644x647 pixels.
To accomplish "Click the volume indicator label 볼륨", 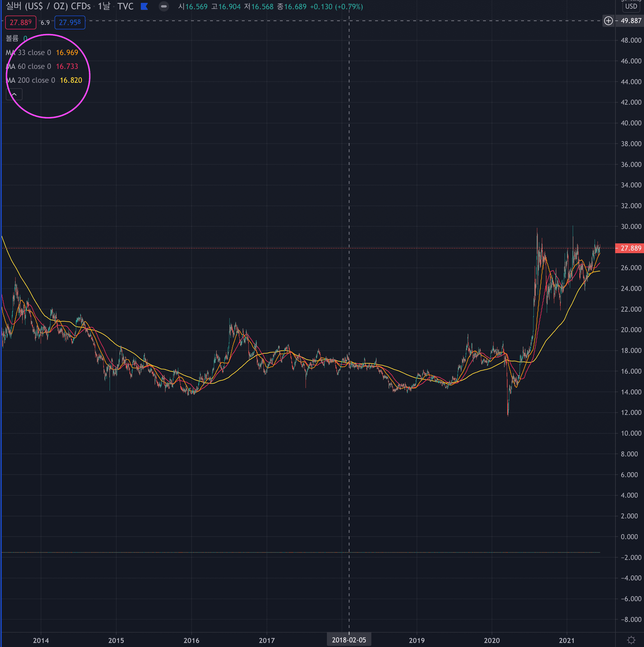I will pyautogui.click(x=12, y=39).
